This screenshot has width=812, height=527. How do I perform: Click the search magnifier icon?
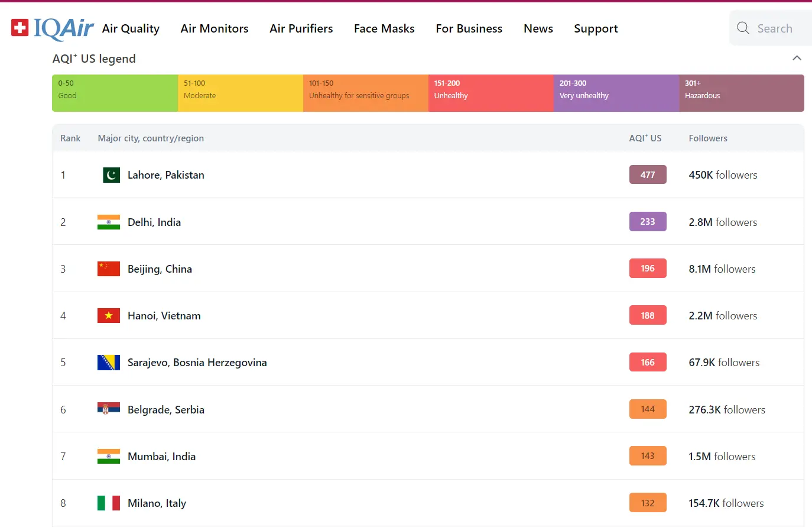(743, 28)
